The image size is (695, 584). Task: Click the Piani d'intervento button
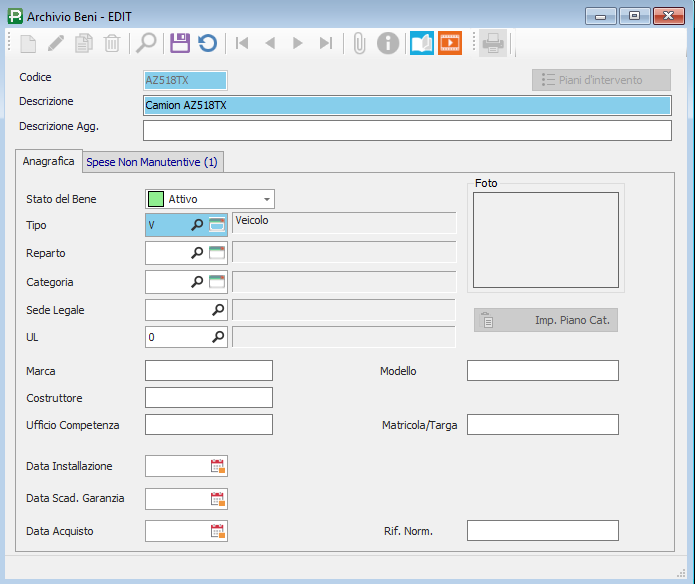click(x=601, y=80)
